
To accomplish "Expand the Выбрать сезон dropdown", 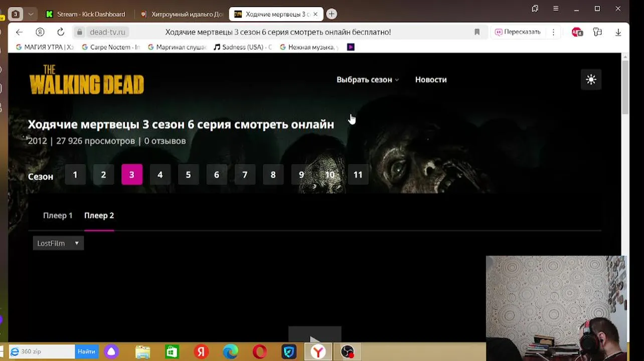I will (367, 80).
